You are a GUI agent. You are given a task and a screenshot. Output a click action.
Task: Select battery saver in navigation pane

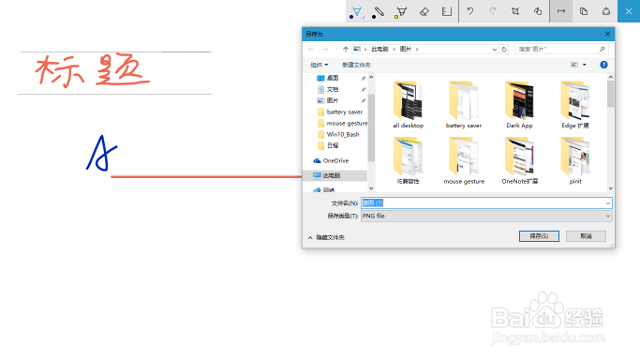[x=344, y=112]
